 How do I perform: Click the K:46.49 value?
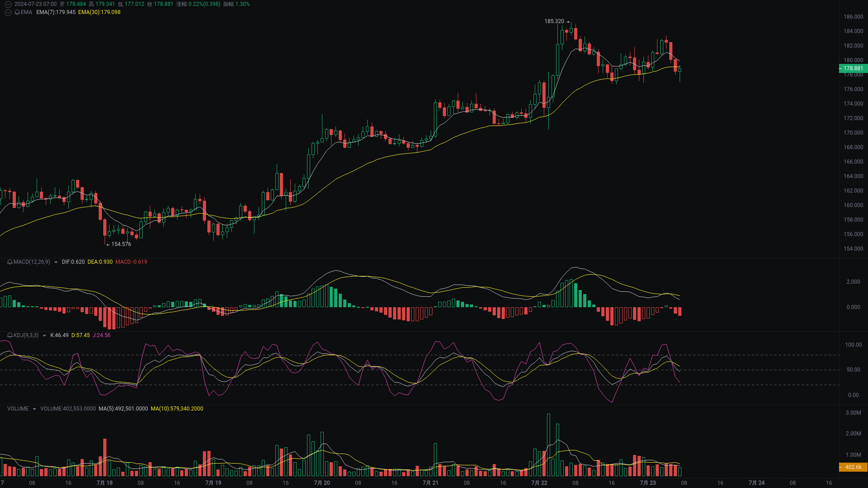(59, 335)
